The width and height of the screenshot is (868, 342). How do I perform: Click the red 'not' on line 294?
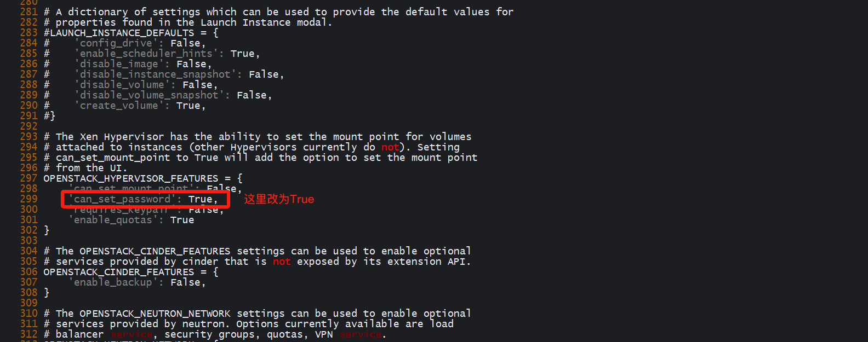click(390, 147)
